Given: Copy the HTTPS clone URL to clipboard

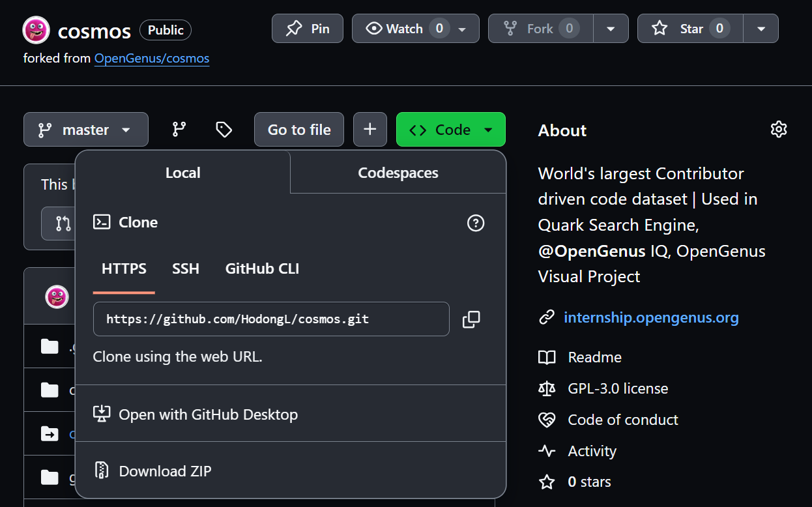Looking at the screenshot, I should (471, 319).
